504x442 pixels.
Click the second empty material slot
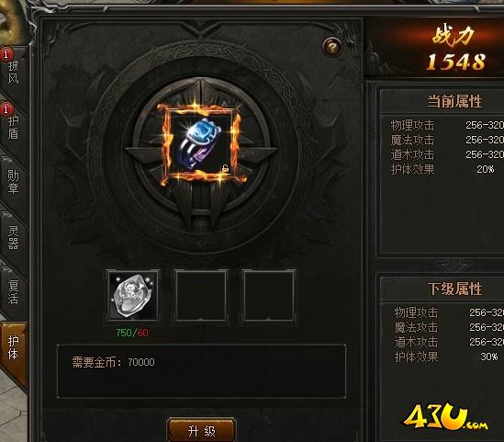[x=201, y=296]
